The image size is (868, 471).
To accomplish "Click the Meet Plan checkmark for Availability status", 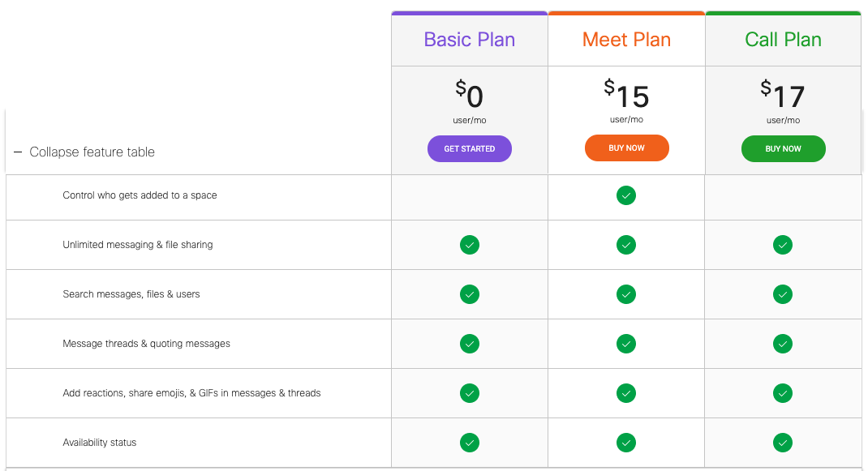I will [x=626, y=443].
